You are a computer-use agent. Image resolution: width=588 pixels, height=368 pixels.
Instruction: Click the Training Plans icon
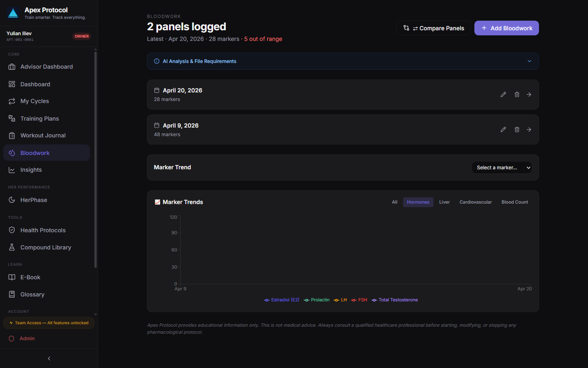pyautogui.click(x=12, y=119)
